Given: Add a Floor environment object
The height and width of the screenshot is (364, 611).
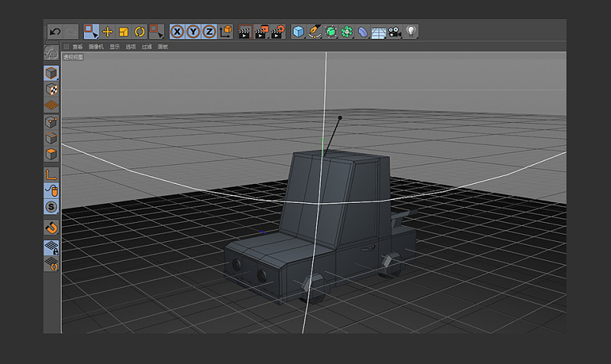Looking at the screenshot, I should [379, 32].
